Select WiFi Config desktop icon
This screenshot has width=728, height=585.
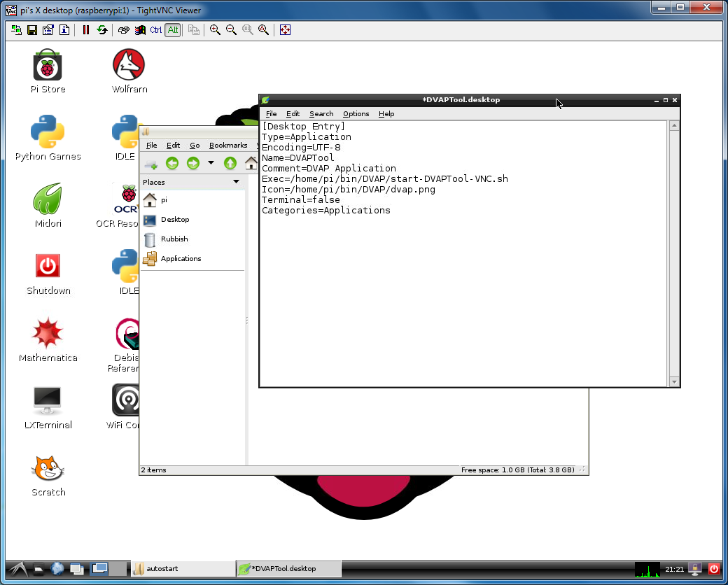tap(122, 407)
